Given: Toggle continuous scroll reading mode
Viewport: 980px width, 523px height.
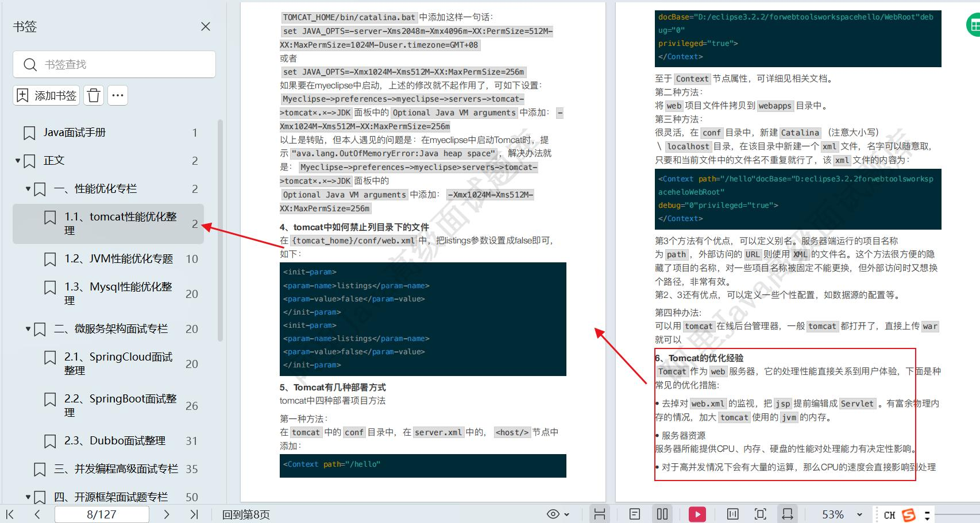Looking at the screenshot, I should (x=600, y=514).
